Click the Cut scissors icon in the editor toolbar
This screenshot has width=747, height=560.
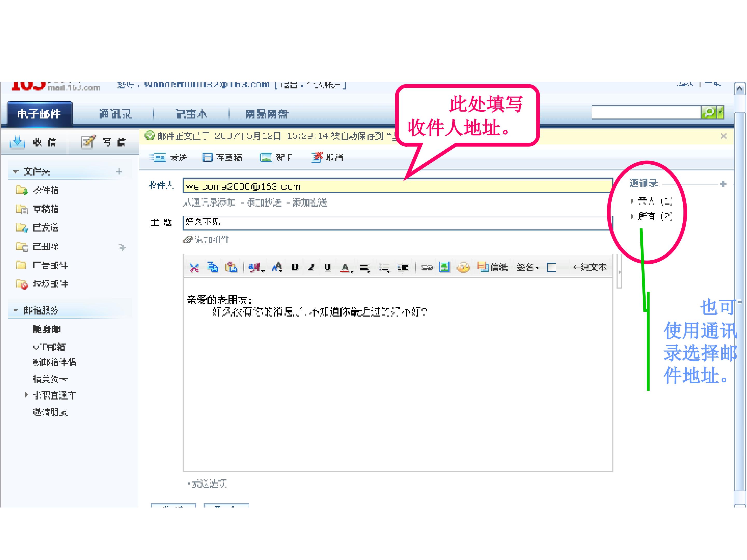(194, 268)
